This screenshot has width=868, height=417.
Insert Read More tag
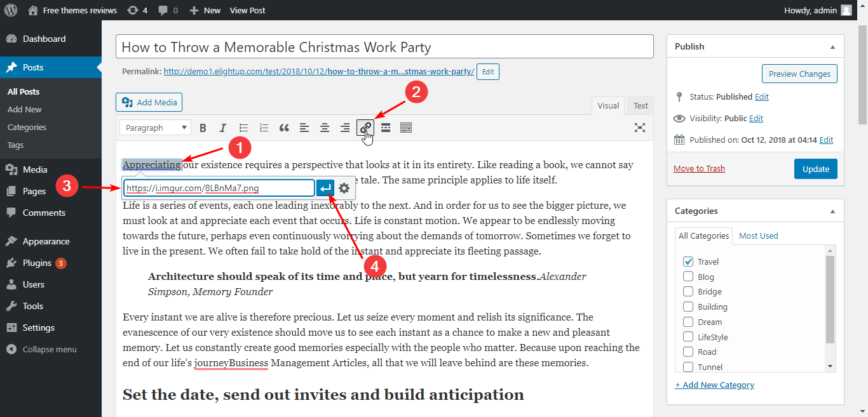click(x=386, y=128)
